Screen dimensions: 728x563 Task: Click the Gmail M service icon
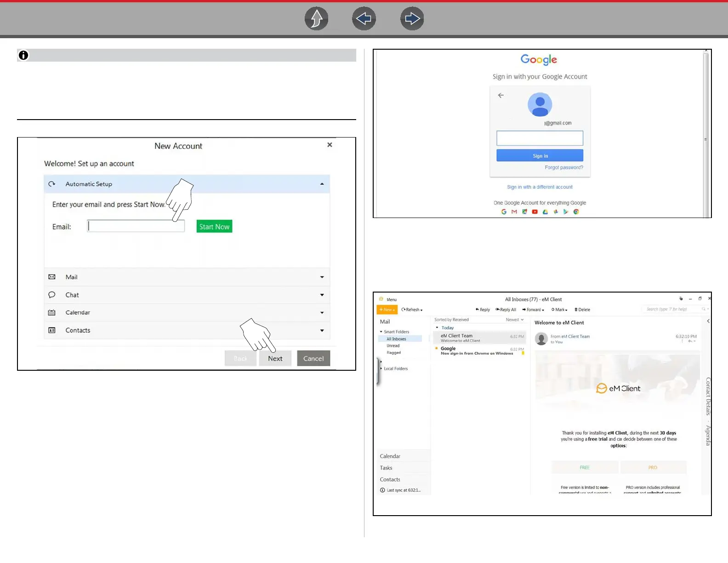click(x=514, y=212)
